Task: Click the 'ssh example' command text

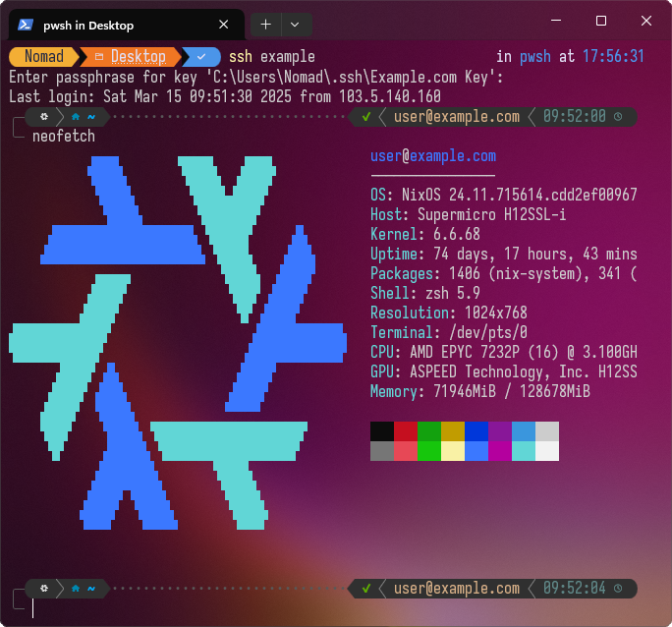Action: point(272,57)
